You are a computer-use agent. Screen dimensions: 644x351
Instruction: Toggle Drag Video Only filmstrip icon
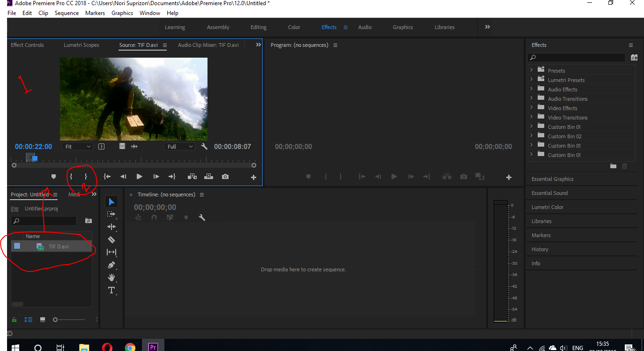coord(122,147)
